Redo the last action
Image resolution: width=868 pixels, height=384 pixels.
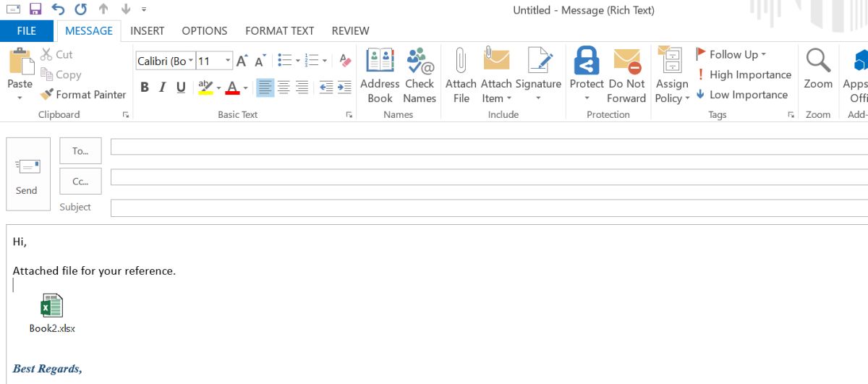80,9
